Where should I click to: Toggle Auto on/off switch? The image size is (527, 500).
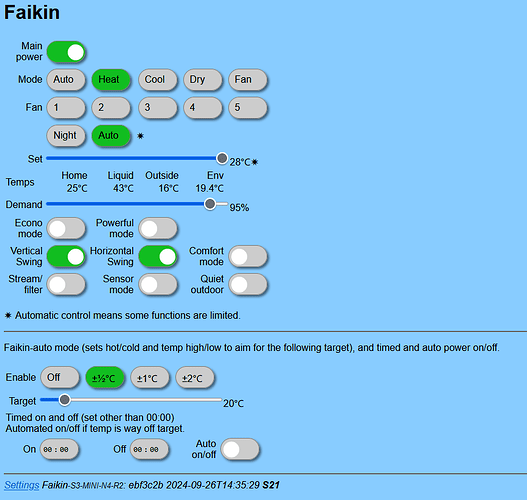pos(240,449)
